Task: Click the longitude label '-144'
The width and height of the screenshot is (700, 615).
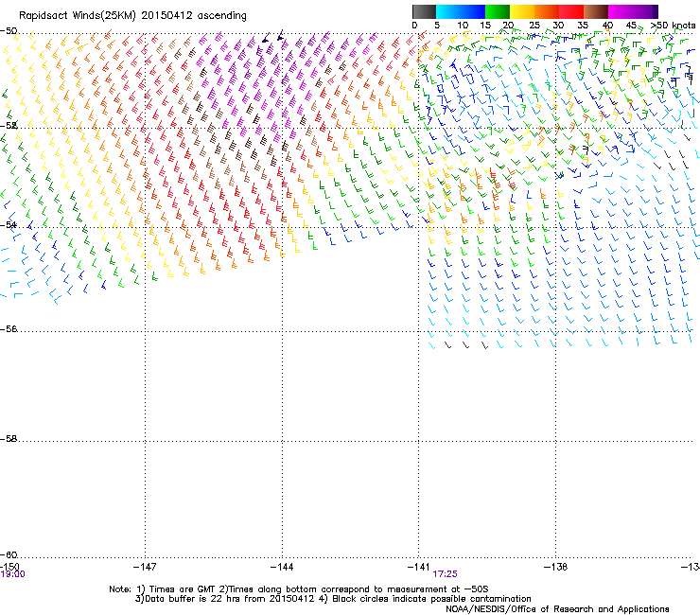Action: pyautogui.click(x=282, y=567)
